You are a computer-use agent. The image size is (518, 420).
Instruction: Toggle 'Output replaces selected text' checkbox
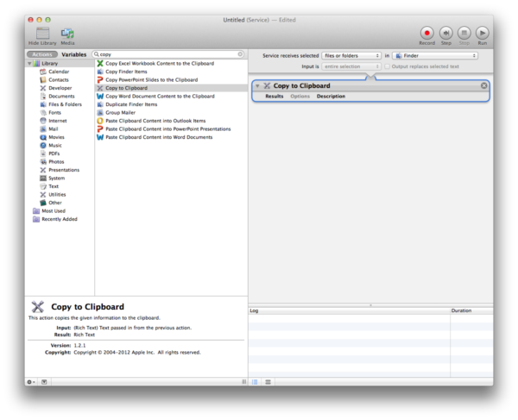pos(387,66)
